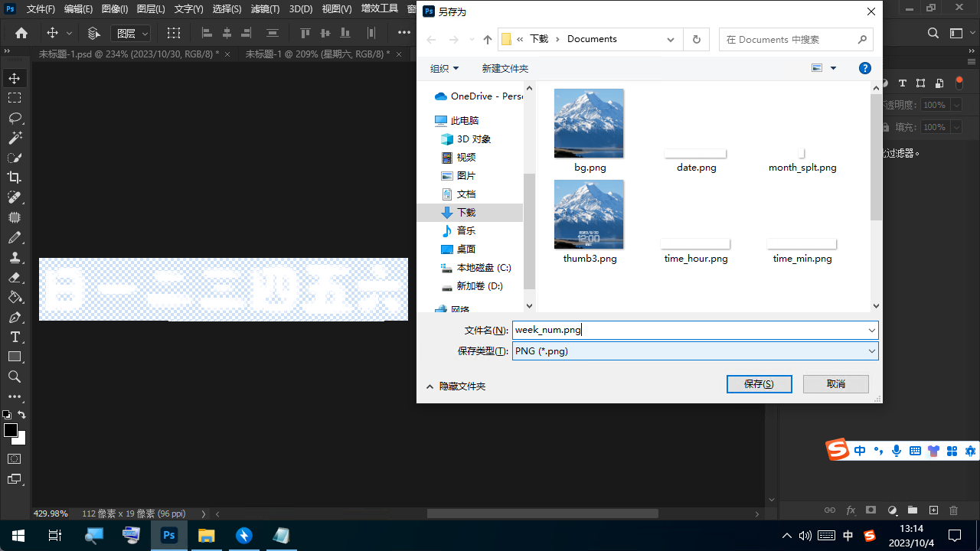Click the 保存(S) button
The image size is (980, 551).
(x=759, y=384)
